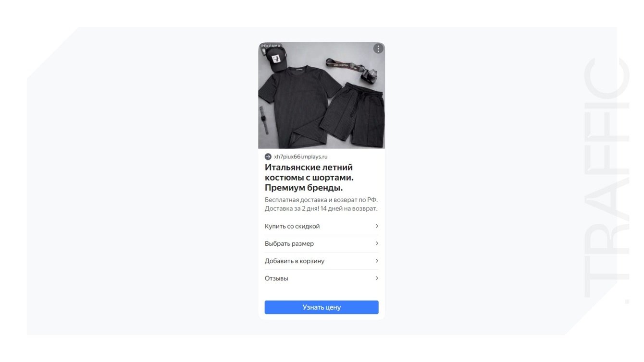
Task: Expand the chevron next to Выбрать размер
Action: [377, 243]
